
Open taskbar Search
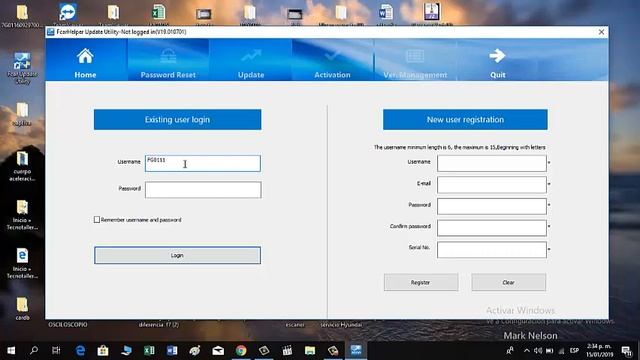point(34,350)
